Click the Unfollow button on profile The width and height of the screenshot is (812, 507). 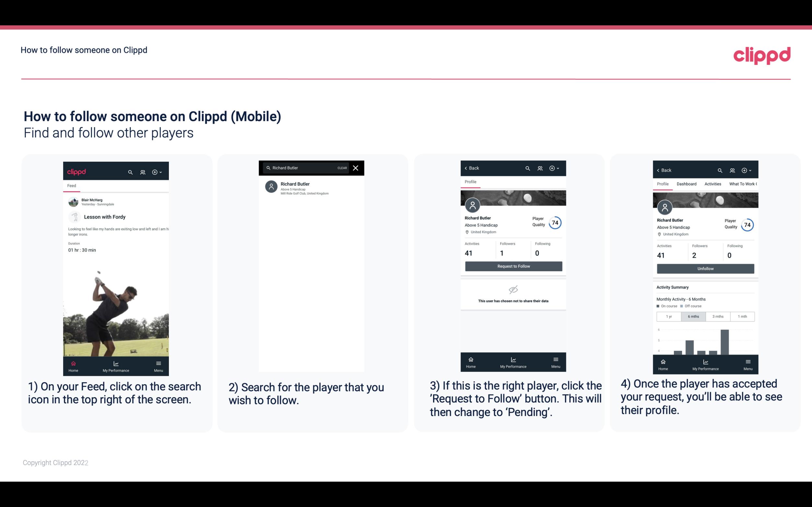[705, 268]
